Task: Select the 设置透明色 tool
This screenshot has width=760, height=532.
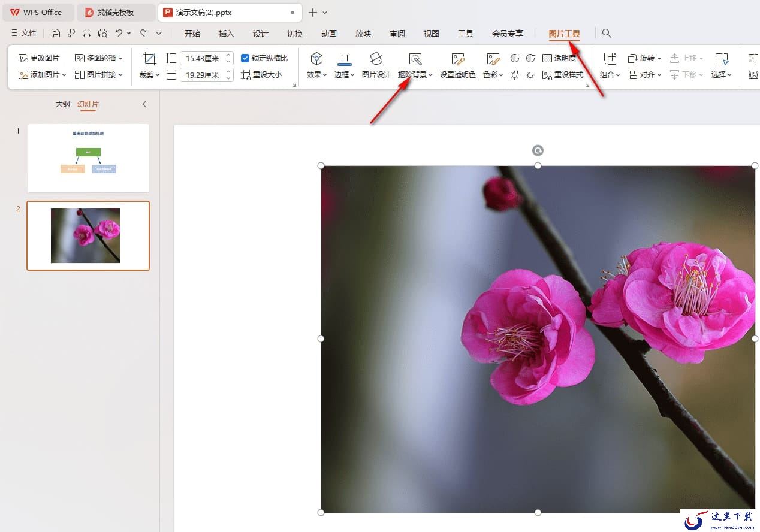Action: (x=458, y=66)
